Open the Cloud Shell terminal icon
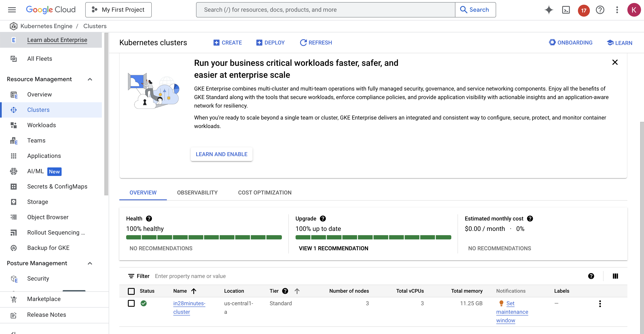Image resolution: width=644 pixels, height=334 pixels. pos(566,10)
